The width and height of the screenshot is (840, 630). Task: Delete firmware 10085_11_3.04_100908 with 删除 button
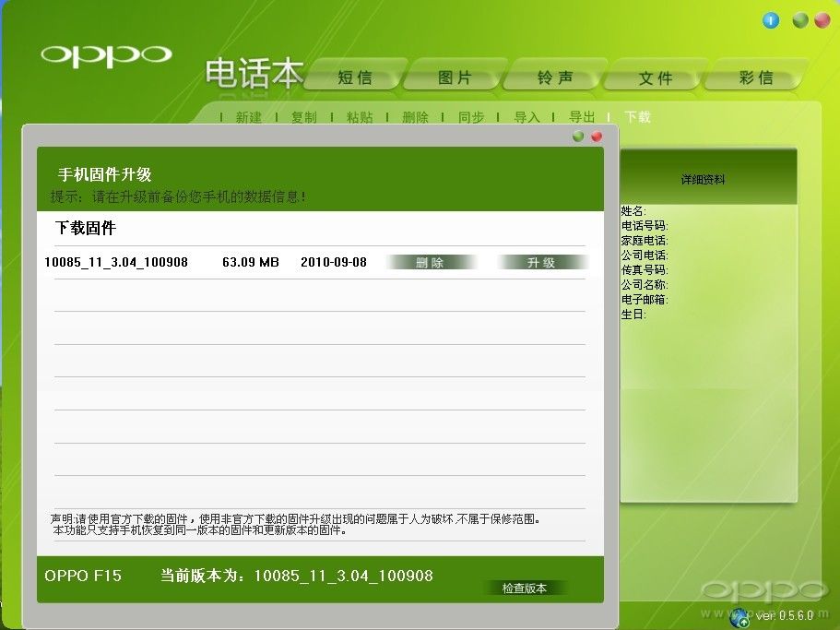point(431,263)
